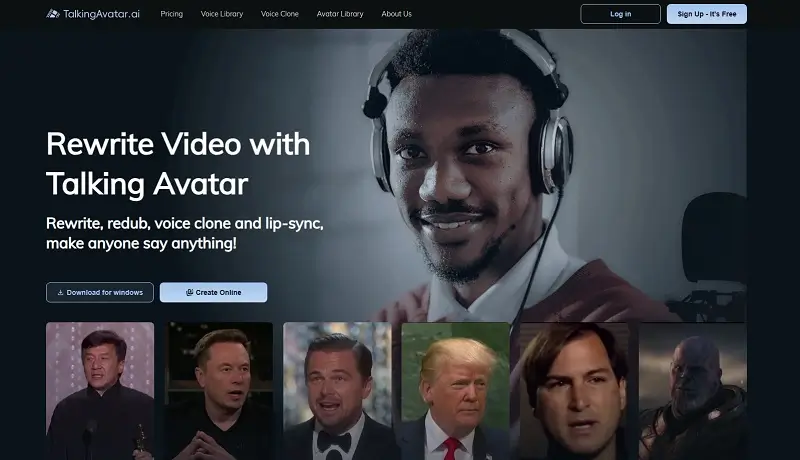Click Sign Up - It's Free button
Image resolution: width=800 pixels, height=460 pixels.
(705, 14)
